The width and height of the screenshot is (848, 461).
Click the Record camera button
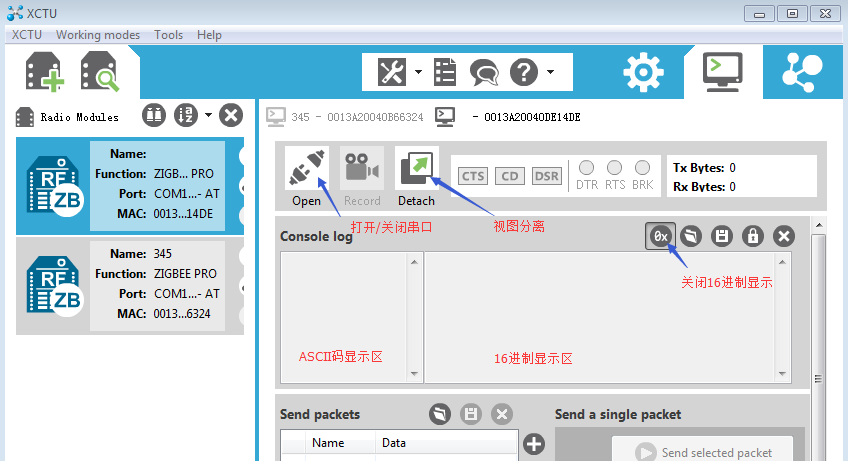click(x=362, y=177)
